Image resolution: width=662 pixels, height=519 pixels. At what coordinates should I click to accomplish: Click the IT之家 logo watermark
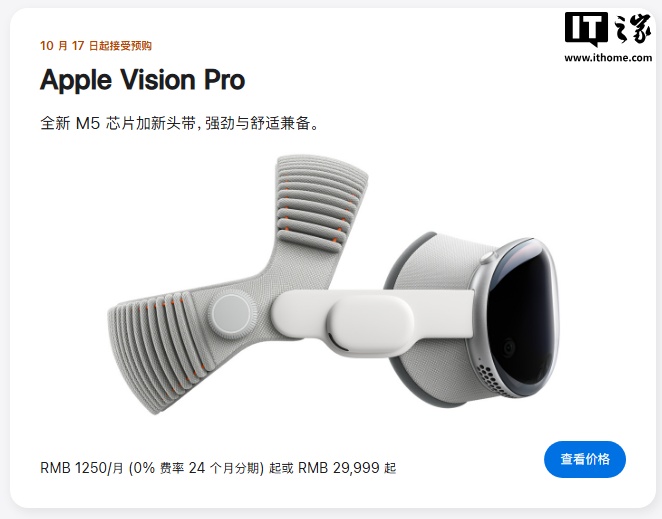[x=608, y=29]
